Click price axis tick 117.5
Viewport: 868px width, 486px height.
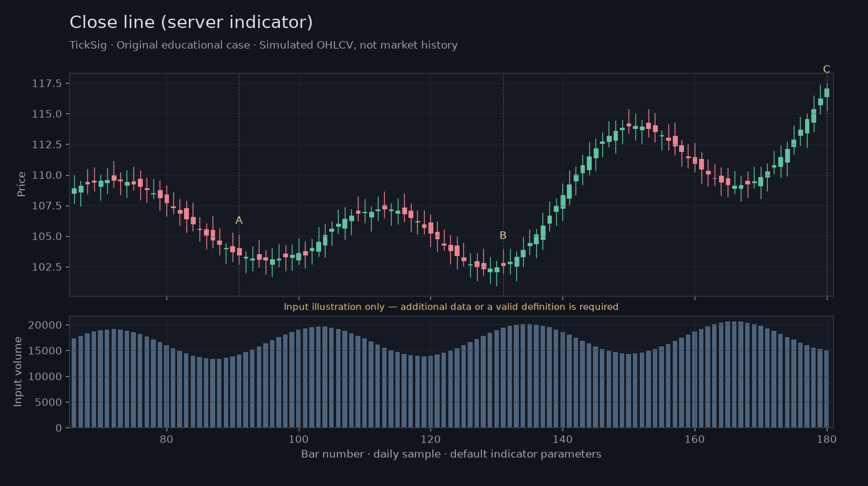point(47,83)
